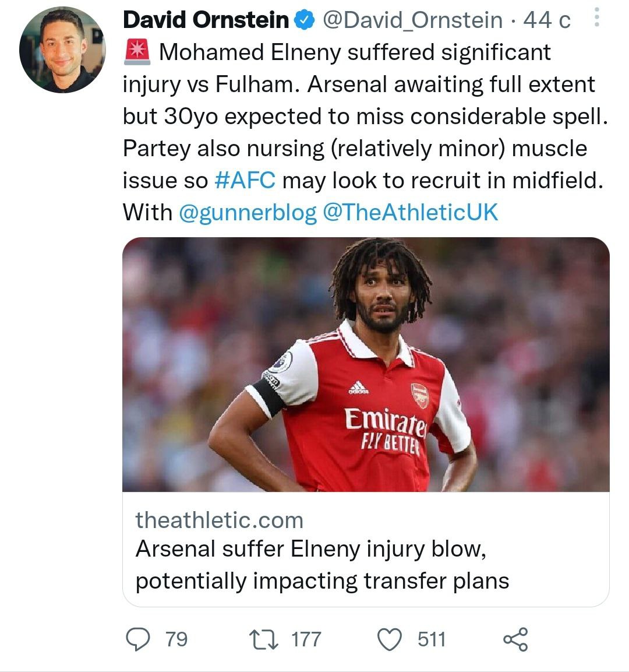
Task: Click the 511 likes count
Action: click(x=432, y=639)
